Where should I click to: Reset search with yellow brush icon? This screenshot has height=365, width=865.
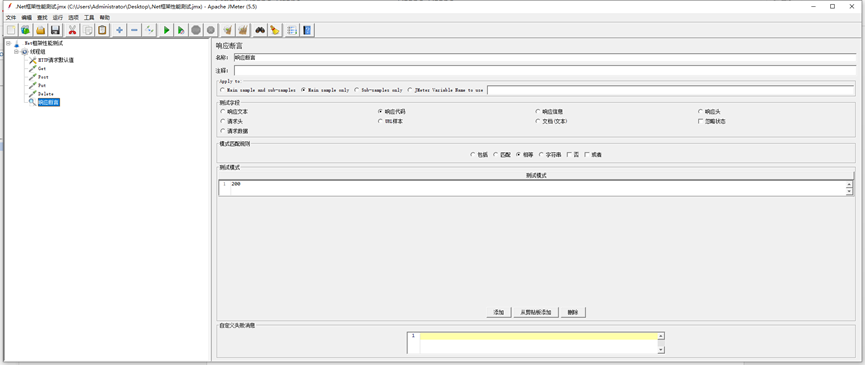tap(275, 30)
